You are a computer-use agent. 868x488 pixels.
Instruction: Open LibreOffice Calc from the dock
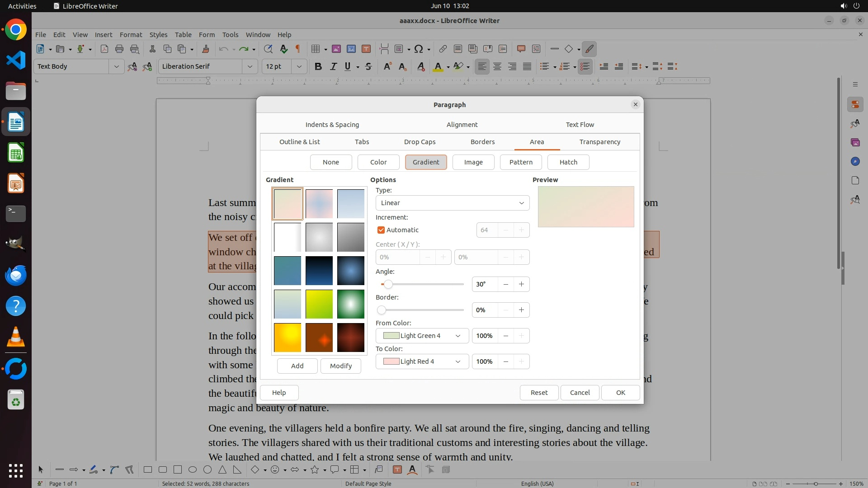point(16,153)
